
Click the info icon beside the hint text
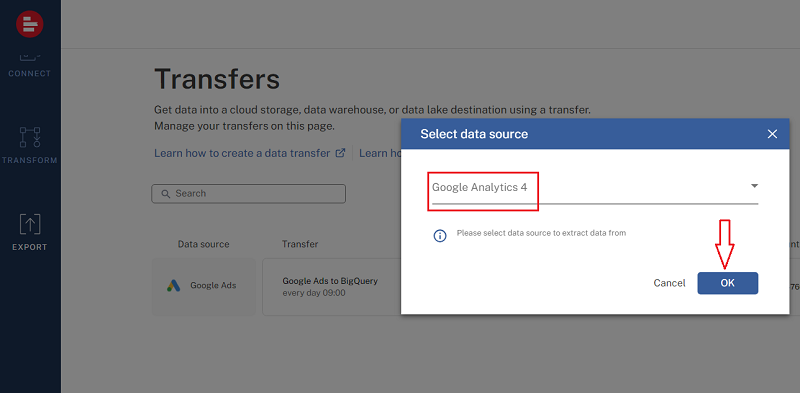point(439,235)
